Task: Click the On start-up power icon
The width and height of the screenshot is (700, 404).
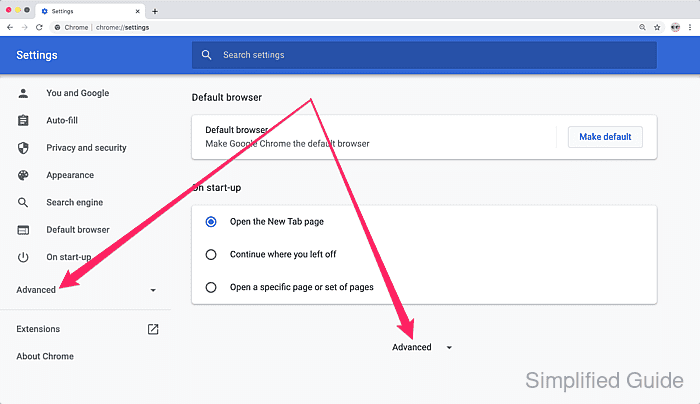Action: (23, 257)
